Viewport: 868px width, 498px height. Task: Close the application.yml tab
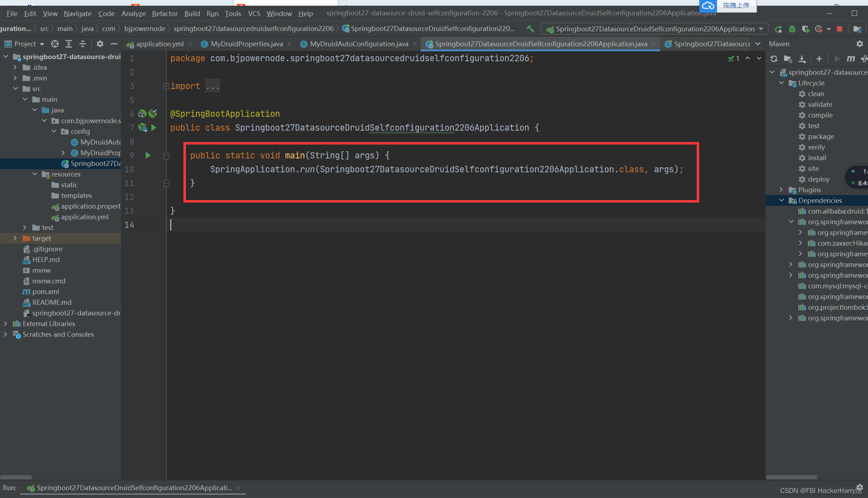(x=190, y=44)
